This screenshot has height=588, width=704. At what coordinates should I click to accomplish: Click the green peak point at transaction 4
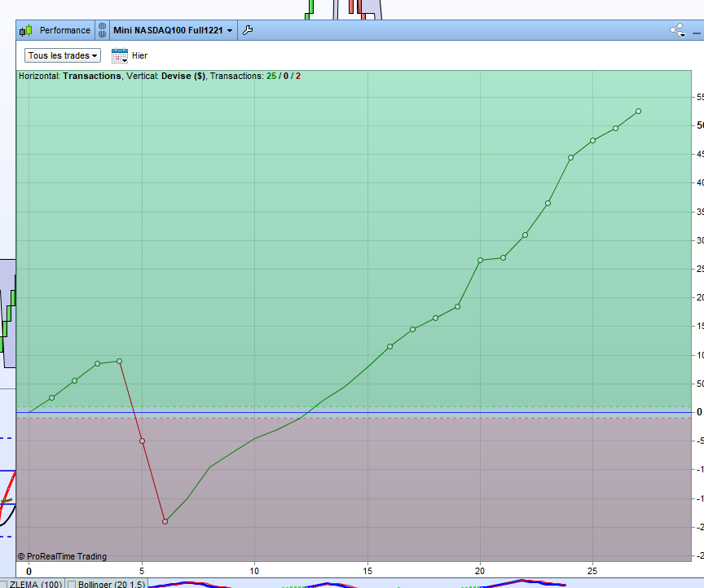(120, 362)
